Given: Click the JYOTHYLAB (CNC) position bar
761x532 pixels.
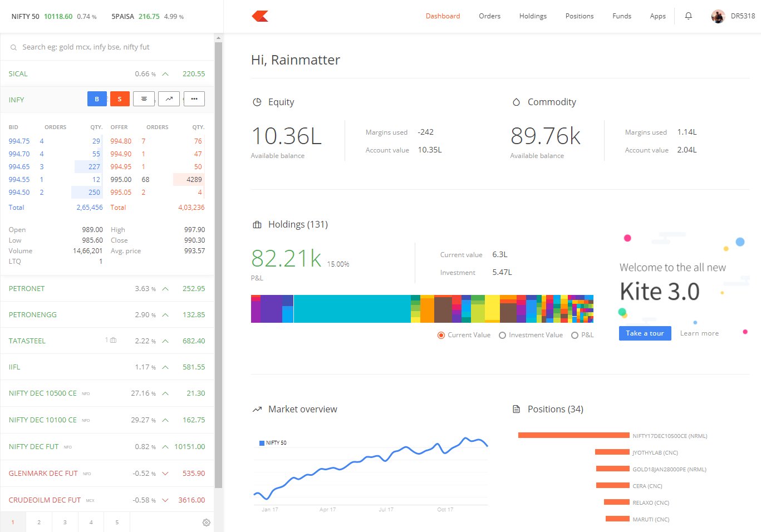Looking at the screenshot, I should [612, 452].
